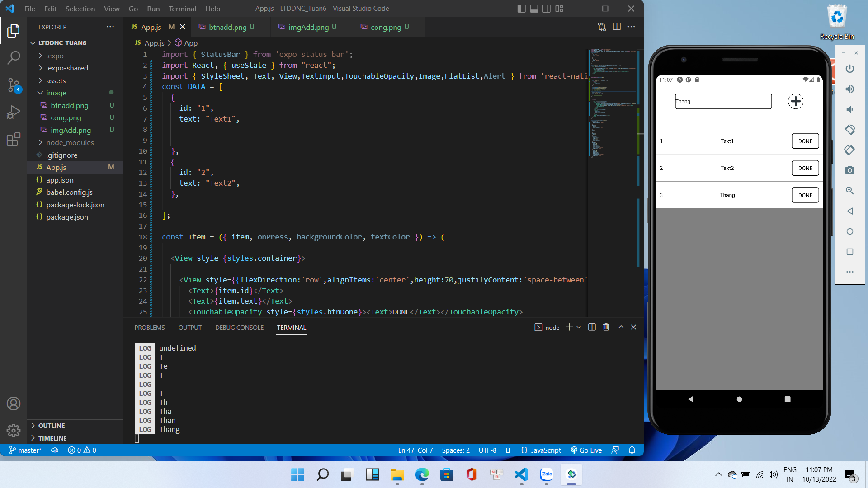
Task: Open the Terminal menu
Action: tap(182, 9)
